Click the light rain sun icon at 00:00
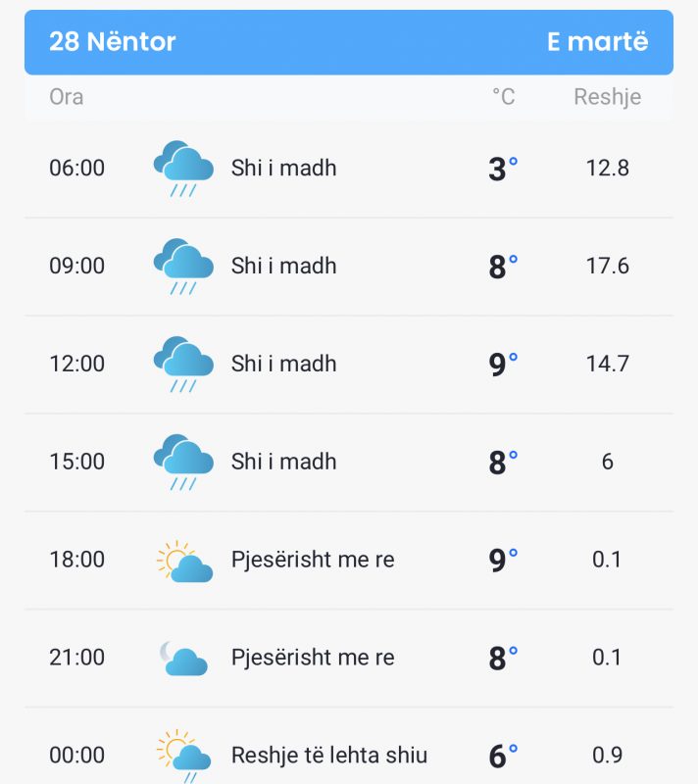Screen dimensions: 698x784 tap(183, 756)
